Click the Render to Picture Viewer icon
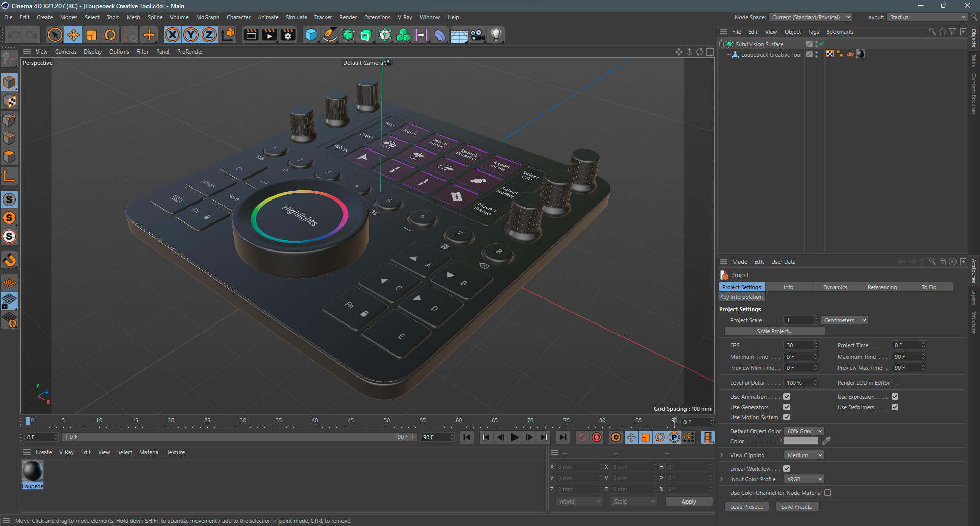 pos(269,35)
